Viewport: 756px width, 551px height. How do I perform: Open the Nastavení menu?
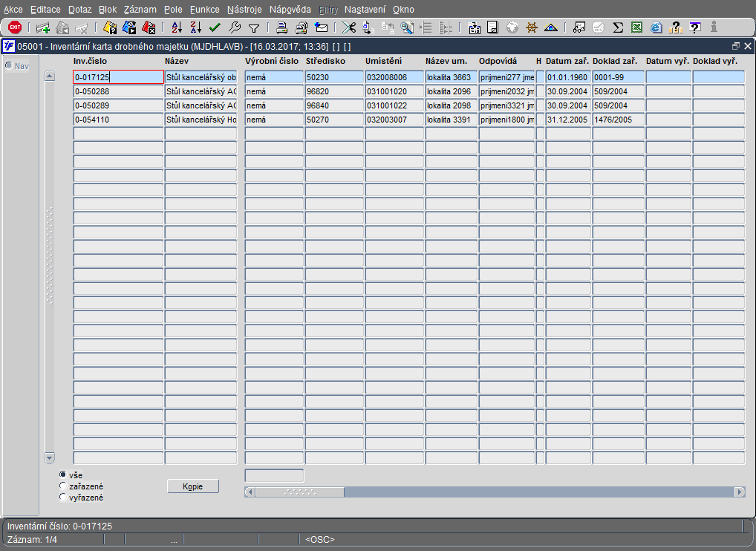[x=365, y=10]
